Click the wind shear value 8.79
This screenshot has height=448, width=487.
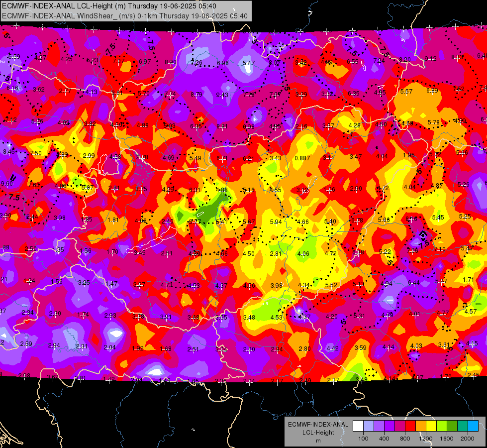196,94
